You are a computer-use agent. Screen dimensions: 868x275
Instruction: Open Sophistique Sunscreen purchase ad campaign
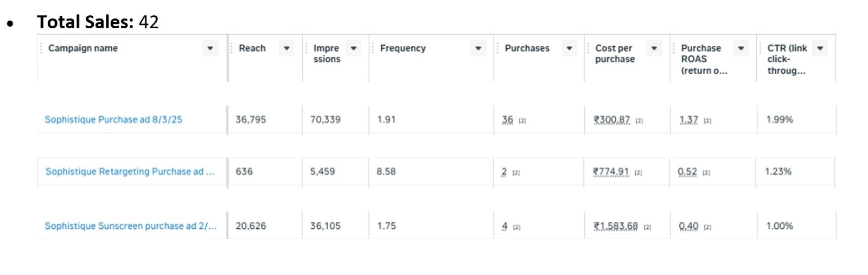tap(130, 226)
